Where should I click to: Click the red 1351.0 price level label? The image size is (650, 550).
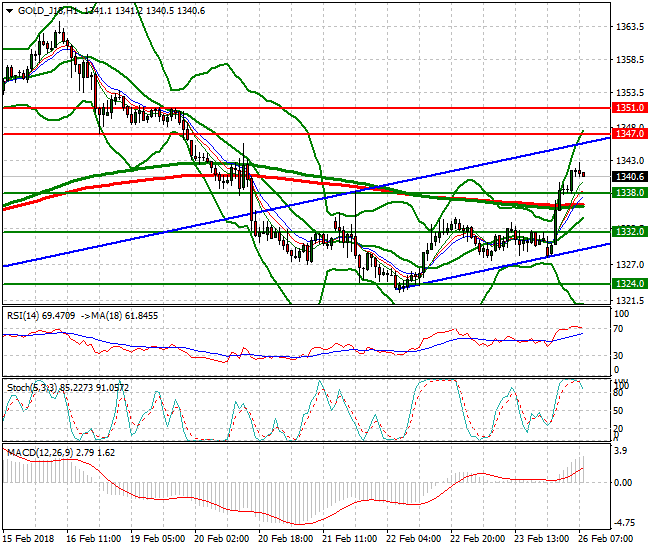[630, 108]
